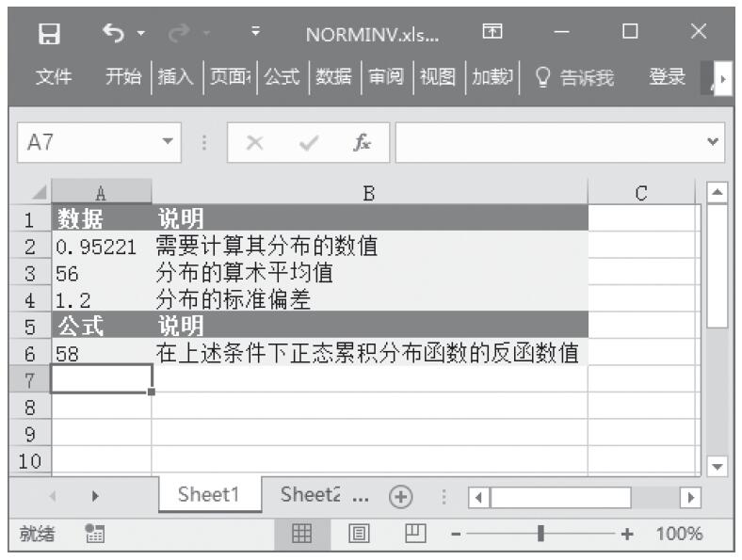The width and height of the screenshot is (742, 560).
Task: Open the 公式 ribbon tab
Action: pyautogui.click(x=280, y=77)
